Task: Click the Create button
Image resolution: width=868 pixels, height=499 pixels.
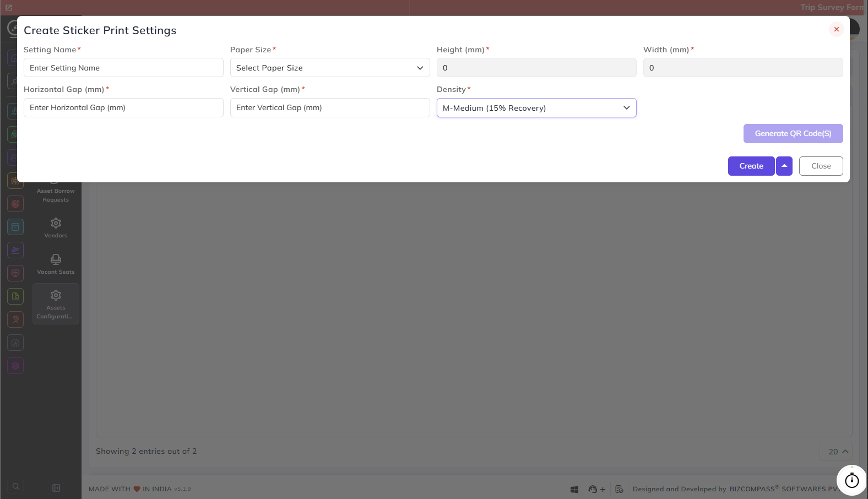Action: [751, 166]
